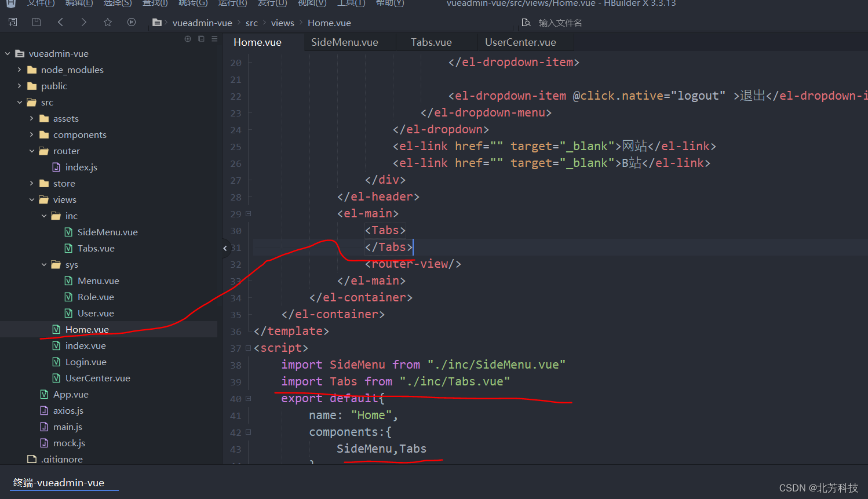Click the star bookmark toolbar icon

coord(108,22)
